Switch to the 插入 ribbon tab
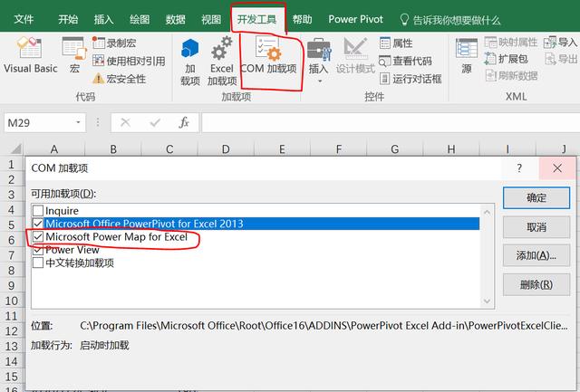The image size is (580, 392). pyautogui.click(x=103, y=20)
